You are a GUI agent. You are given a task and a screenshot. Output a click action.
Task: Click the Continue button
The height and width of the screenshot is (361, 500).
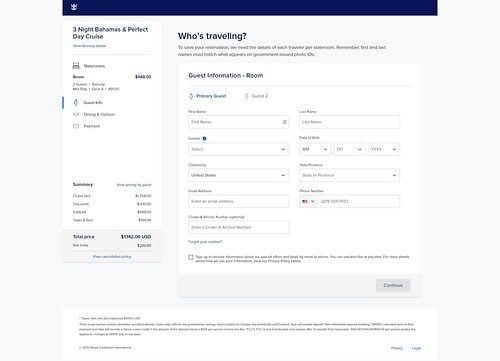393,285
